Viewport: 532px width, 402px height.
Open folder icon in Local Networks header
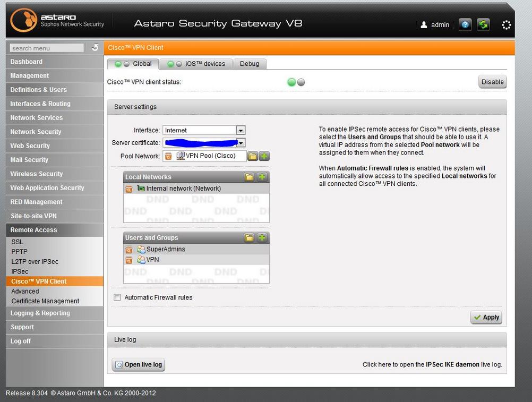point(249,177)
